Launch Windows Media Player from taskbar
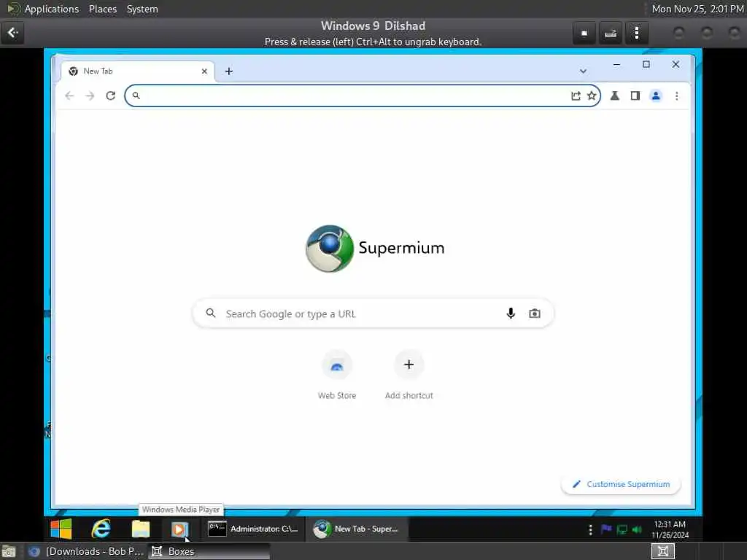 179,529
